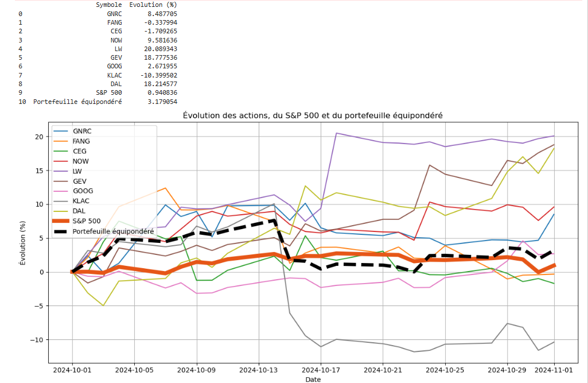
Task: Click the black dashed legend line sample
Action: pyautogui.click(x=61, y=231)
